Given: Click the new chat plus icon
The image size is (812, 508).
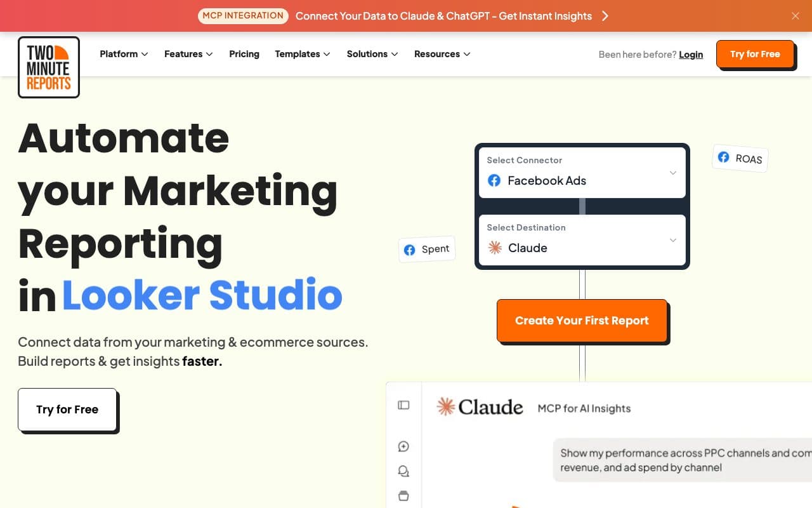Looking at the screenshot, I should click(x=403, y=446).
